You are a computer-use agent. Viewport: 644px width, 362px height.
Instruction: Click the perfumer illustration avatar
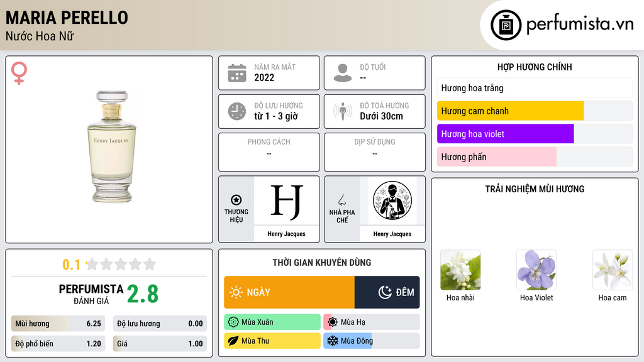(392, 200)
